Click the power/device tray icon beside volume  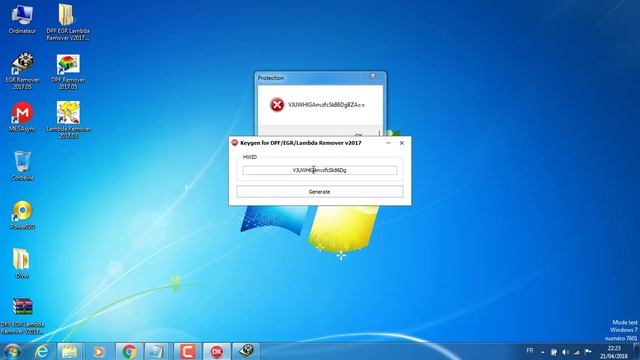point(554,352)
